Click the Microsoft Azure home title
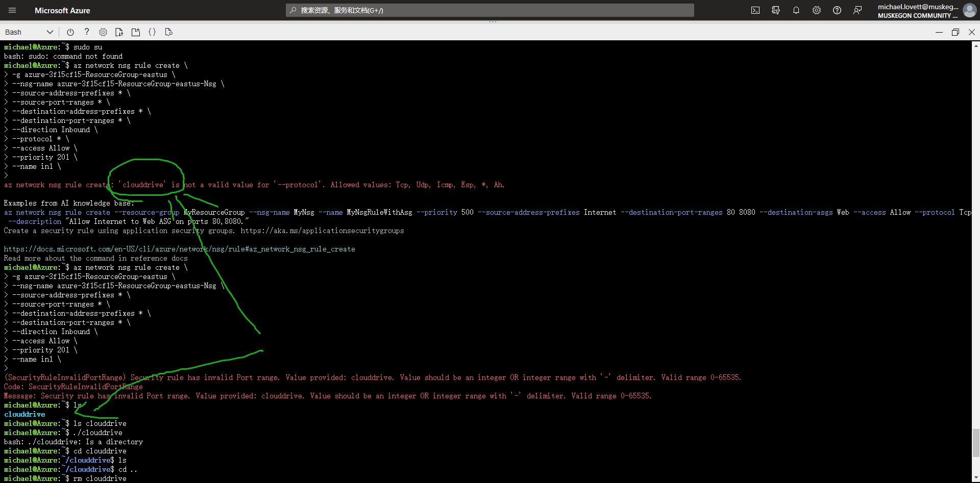Viewport: 980px width, 483px height. pos(62,10)
